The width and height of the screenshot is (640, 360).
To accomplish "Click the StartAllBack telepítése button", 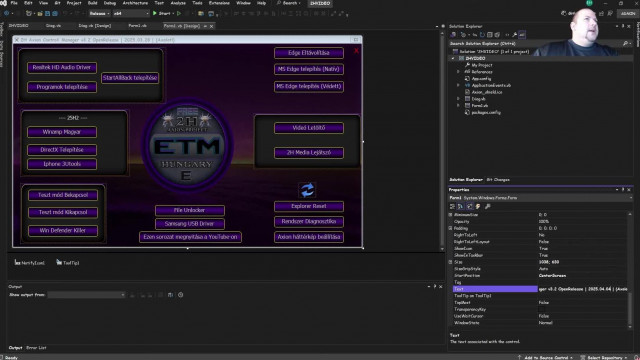I will pos(130,78).
